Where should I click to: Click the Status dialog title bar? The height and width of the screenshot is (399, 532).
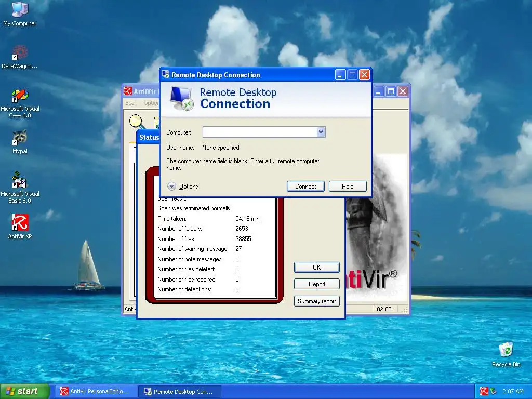[x=149, y=137]
